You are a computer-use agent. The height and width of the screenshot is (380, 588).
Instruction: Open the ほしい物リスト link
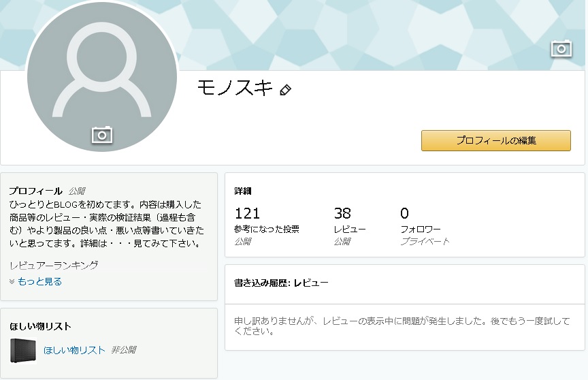coord(74,350)
